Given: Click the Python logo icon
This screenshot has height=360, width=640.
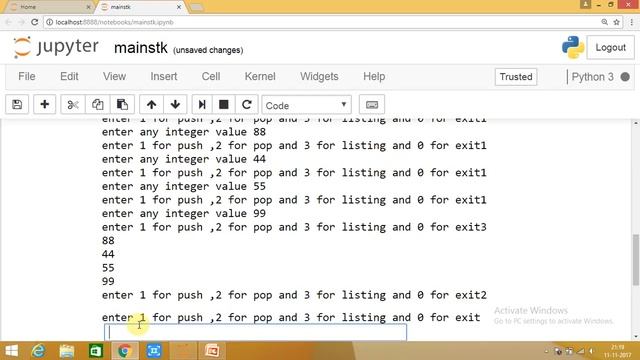Looking at the screenshot, I should [573, 47].
